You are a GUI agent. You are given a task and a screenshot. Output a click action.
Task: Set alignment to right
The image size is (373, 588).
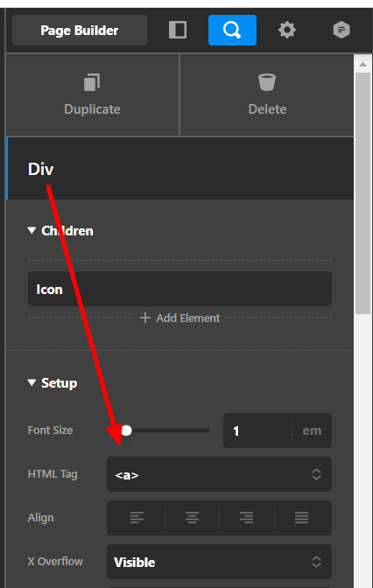(x=247, y=517)
